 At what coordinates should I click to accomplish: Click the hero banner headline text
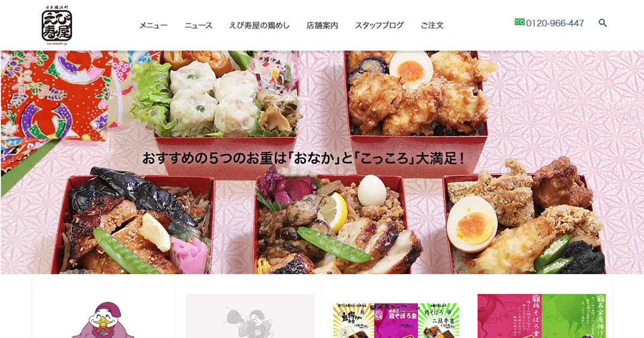pyautogui.click(x=303, y=159)
